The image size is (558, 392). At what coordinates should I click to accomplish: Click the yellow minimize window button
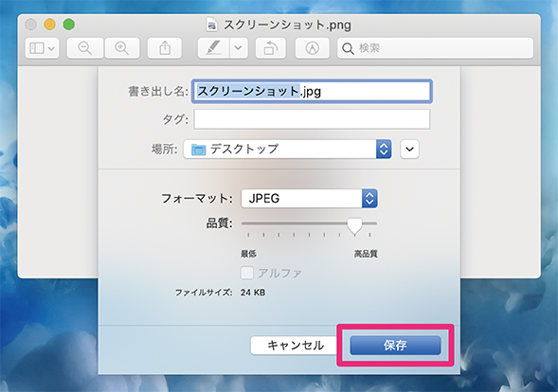click(x=50, y=25)
